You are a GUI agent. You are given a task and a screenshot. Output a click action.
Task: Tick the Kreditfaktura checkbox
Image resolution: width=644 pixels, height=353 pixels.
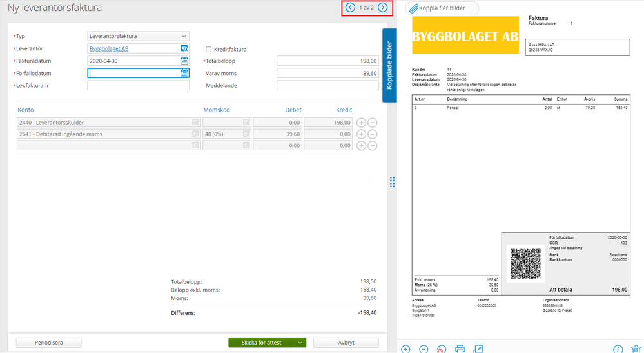[x=208, y=49]
